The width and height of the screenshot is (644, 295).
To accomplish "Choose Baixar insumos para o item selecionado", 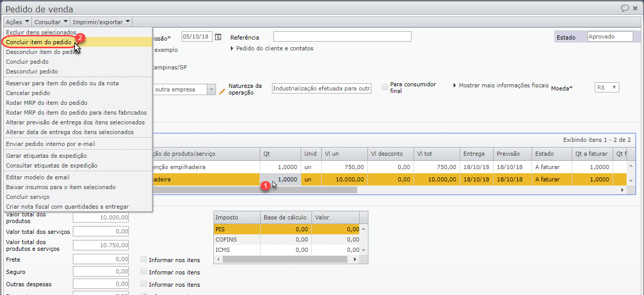I will tap(61, 187).
